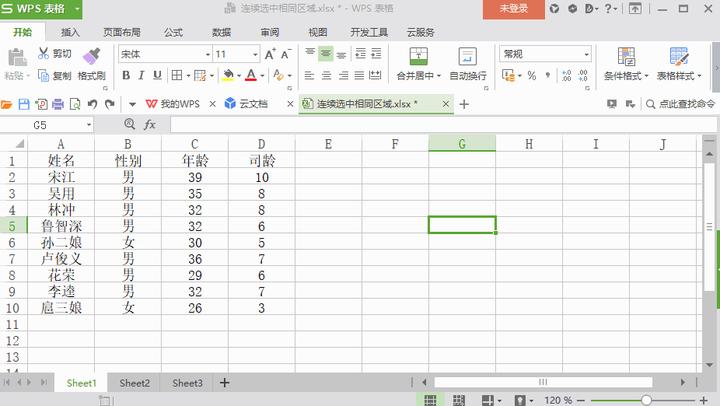Click the cell borders icon
Screen dimensions: 720x406
(177, 75)
